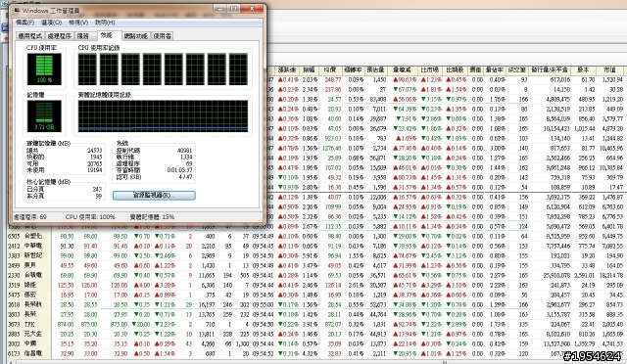Image resolution: width=627 pixels, height=364 pixels.
Task: Sort stock table by 市值 column header
Action: [609, 69]
